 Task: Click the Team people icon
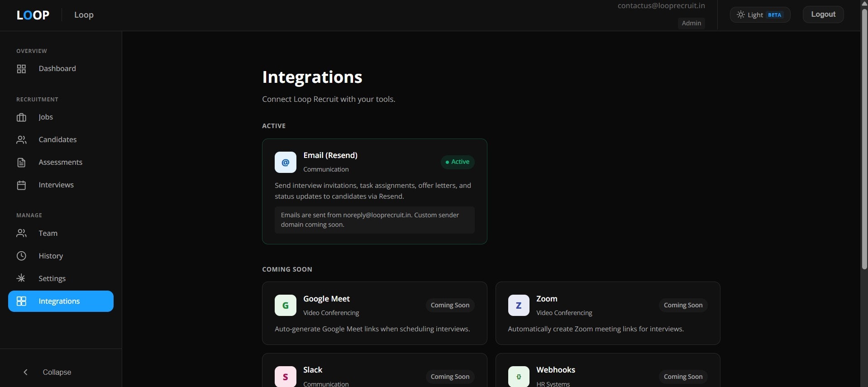click(21, 233)
